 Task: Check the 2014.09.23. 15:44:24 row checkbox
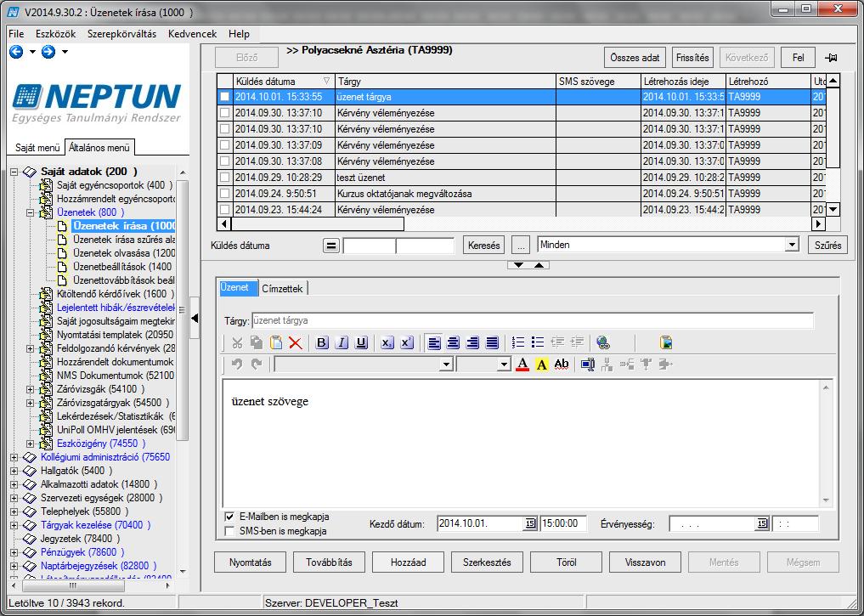(x=224, y=209)
